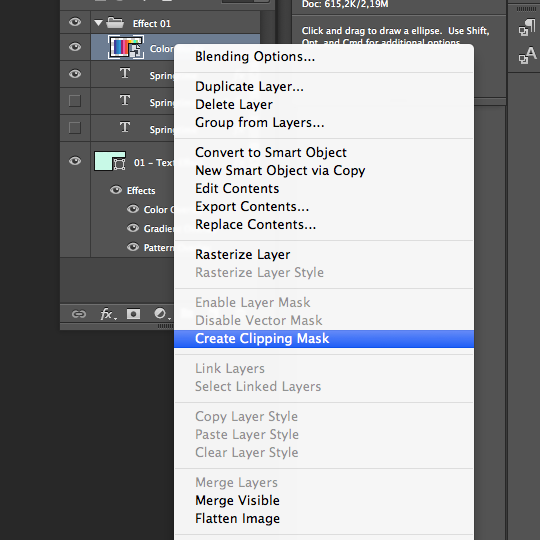Choose Convert to Smart Object
This screenshot has height=540, width=540.
pyautogui.click(x=271, y=152)
